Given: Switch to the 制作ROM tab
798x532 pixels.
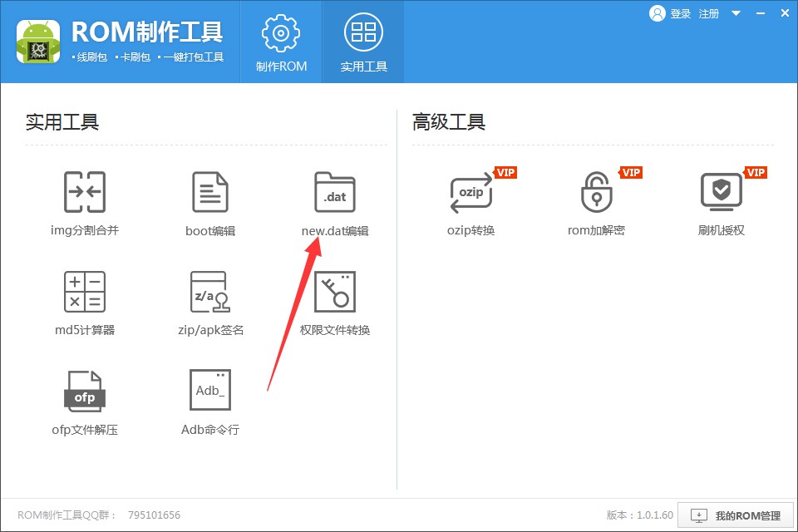Looking at the screenshot, I should (279, 42).
